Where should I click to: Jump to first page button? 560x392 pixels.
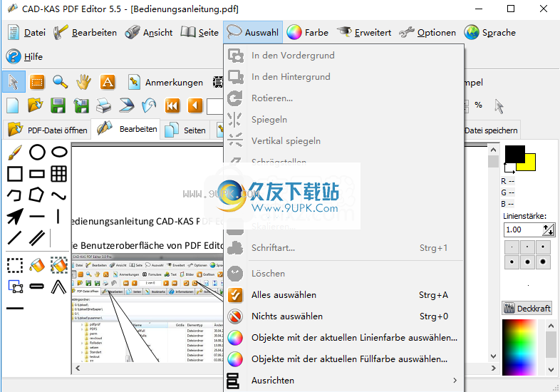point(172,105)
